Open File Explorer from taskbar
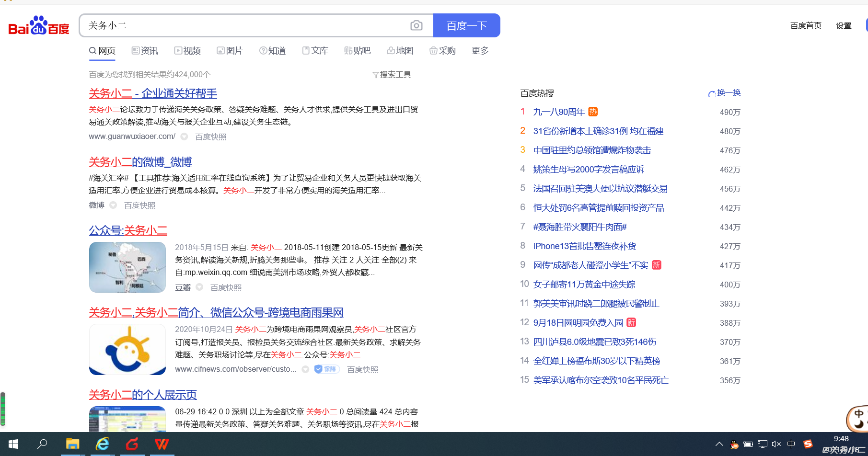This screenshot has height=456, width=868. [72, 444]
